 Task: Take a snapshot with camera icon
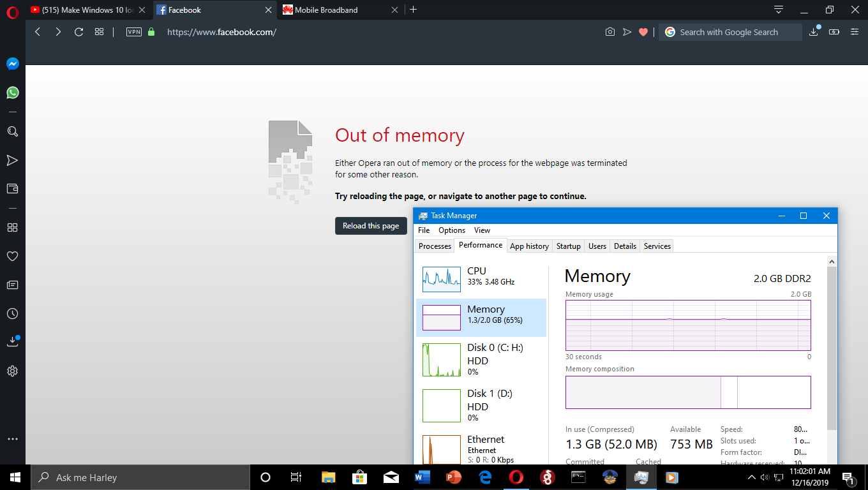pyautogui.click(x=610, y=32)
